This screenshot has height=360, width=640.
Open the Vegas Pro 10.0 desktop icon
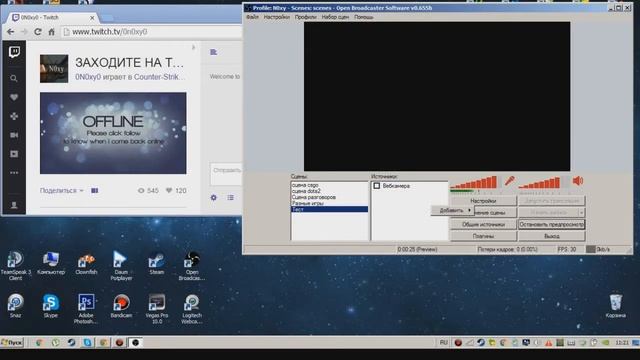point(157,309)
